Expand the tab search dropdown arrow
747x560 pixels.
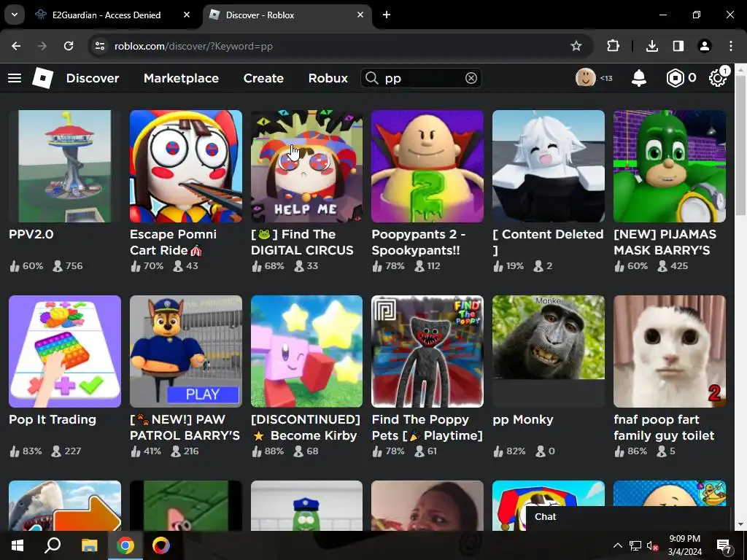tap(15, 15)
